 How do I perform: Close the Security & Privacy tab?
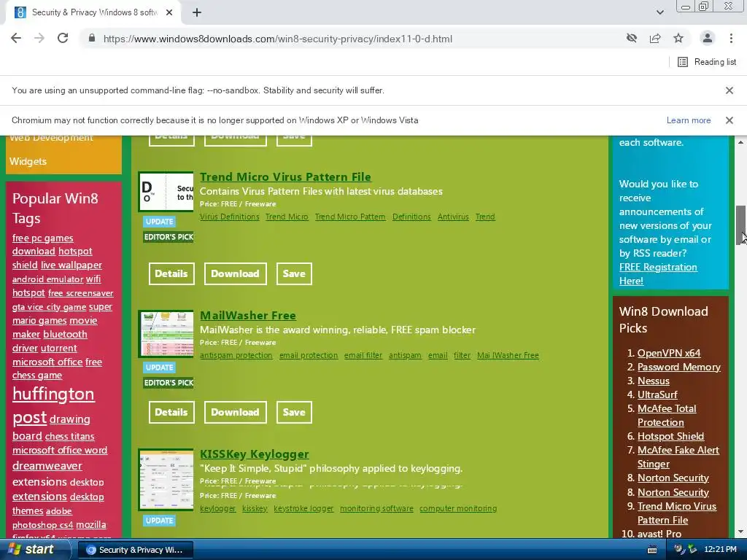(x=169, y=12)
